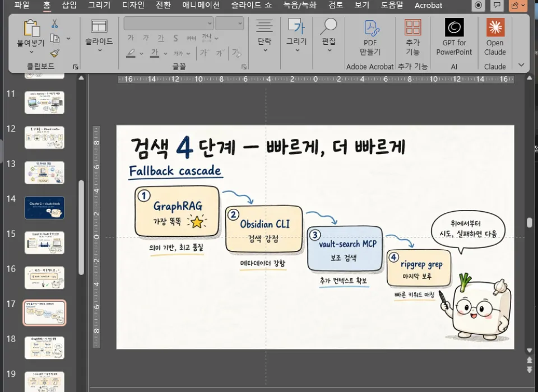Click the orange Share button
538x392 pixels.
[x=518, y=6]
